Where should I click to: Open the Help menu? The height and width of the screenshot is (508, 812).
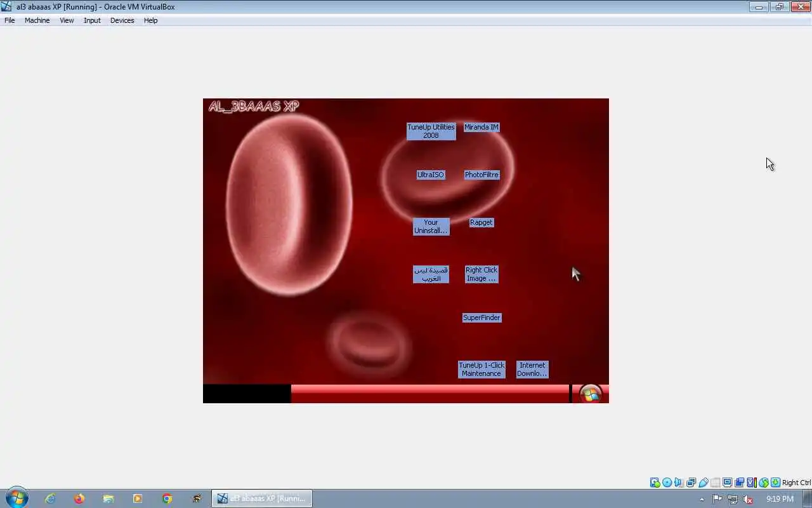pyautogui.click(x=150, y=20)
